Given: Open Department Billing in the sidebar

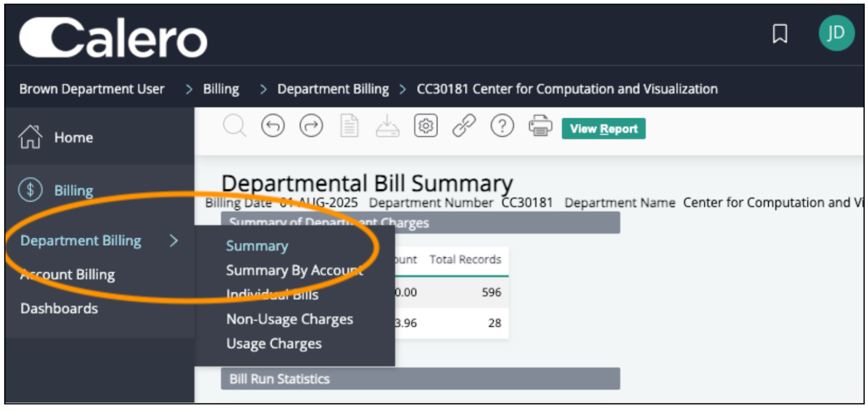Looking at the screenshot, I should pyautogui.click(x=81, y=241).
